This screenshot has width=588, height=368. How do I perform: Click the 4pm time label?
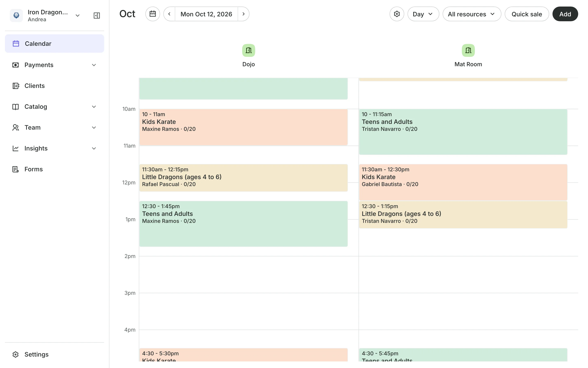tap(130, 330)
